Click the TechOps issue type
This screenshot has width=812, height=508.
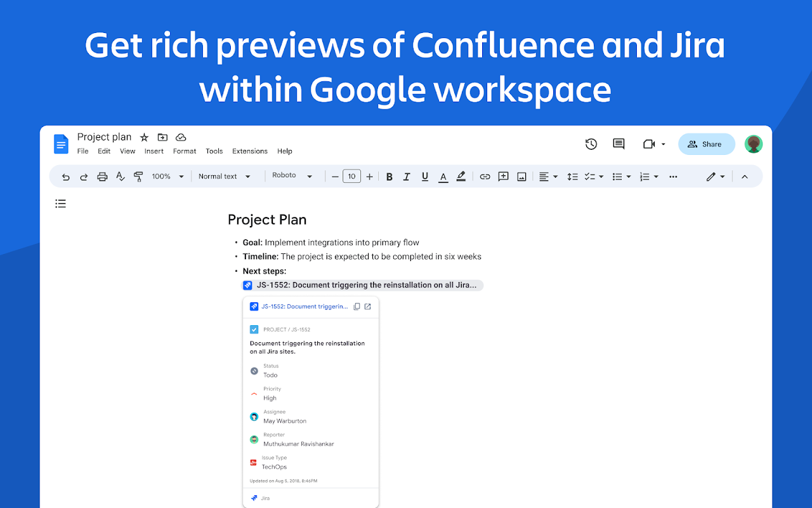274,467
